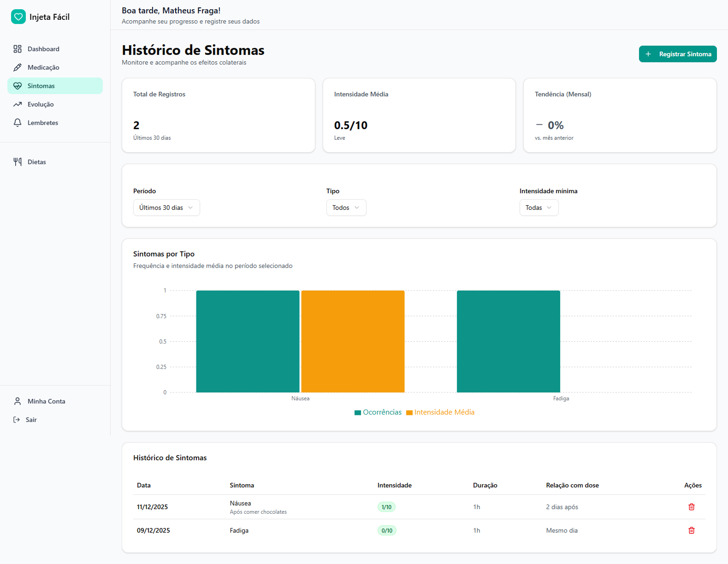Open the Intensidade mínima dropdown
The height and width of the screenshot is (564, 728).
[539, 208]
